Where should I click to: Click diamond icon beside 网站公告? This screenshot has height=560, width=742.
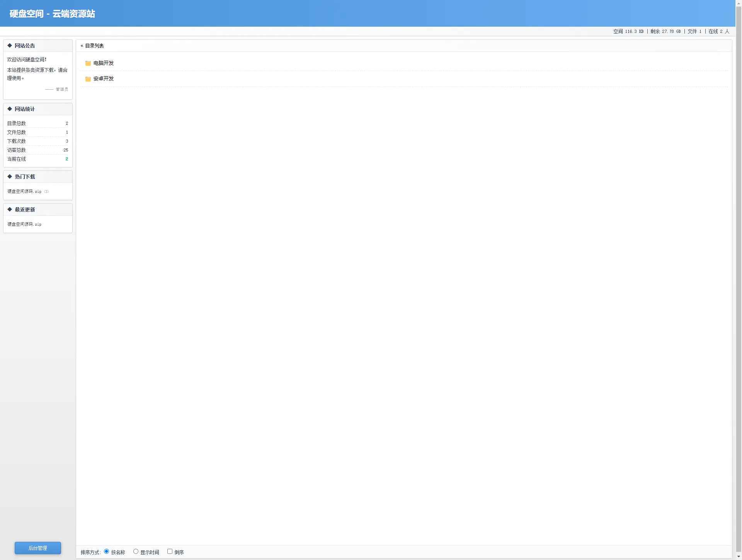pyautogui.click(x=10, y=46)
